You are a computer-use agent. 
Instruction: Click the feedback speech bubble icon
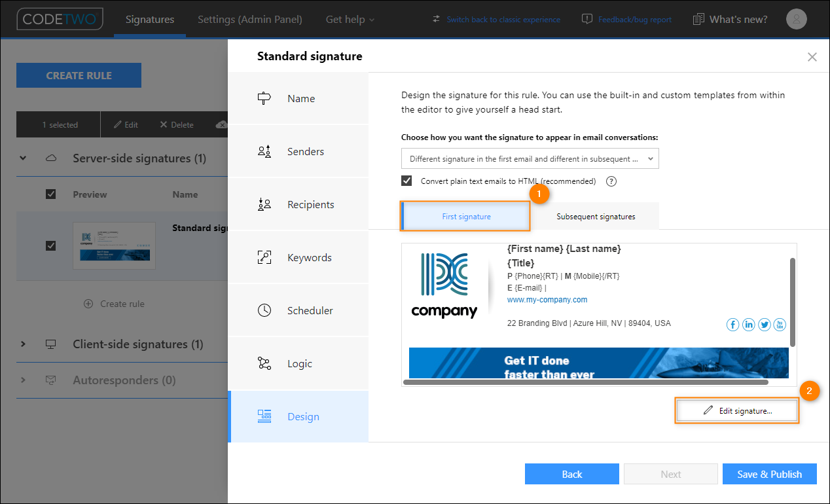[587, 19]
